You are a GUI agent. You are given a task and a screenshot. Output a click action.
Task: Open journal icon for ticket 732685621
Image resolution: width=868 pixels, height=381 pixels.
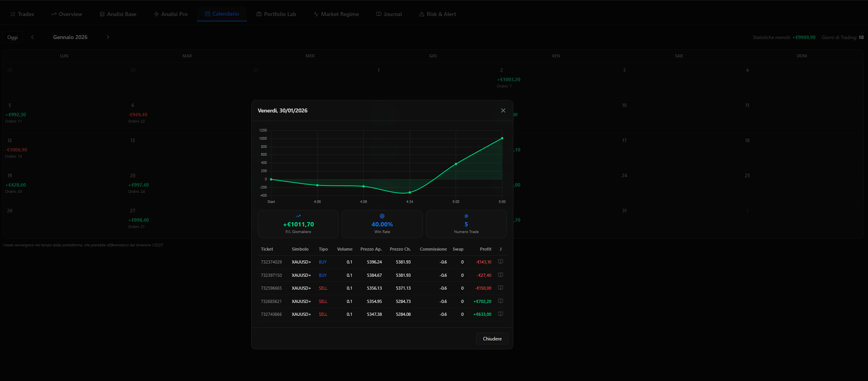tap(501, 301)
